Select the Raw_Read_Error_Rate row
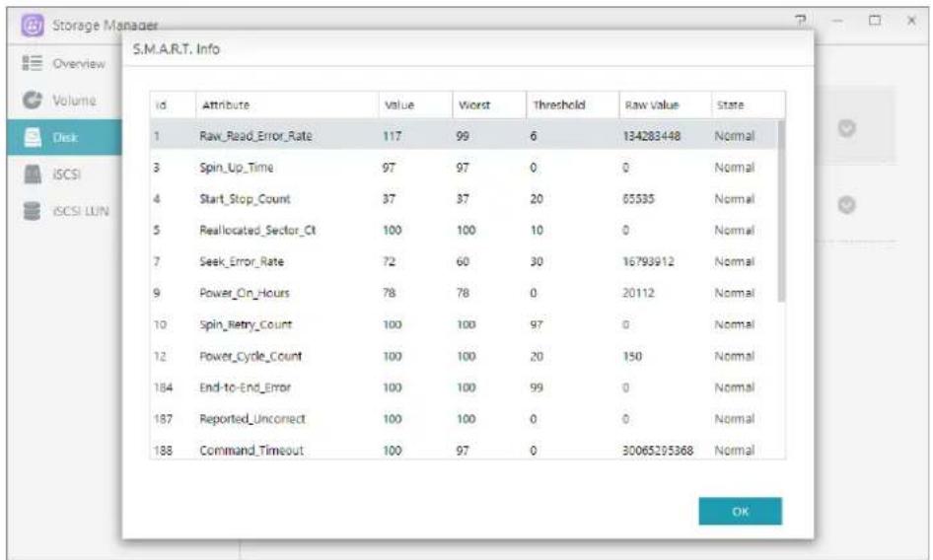The height and width of the screenshot is (560, 933). (464, 136)
